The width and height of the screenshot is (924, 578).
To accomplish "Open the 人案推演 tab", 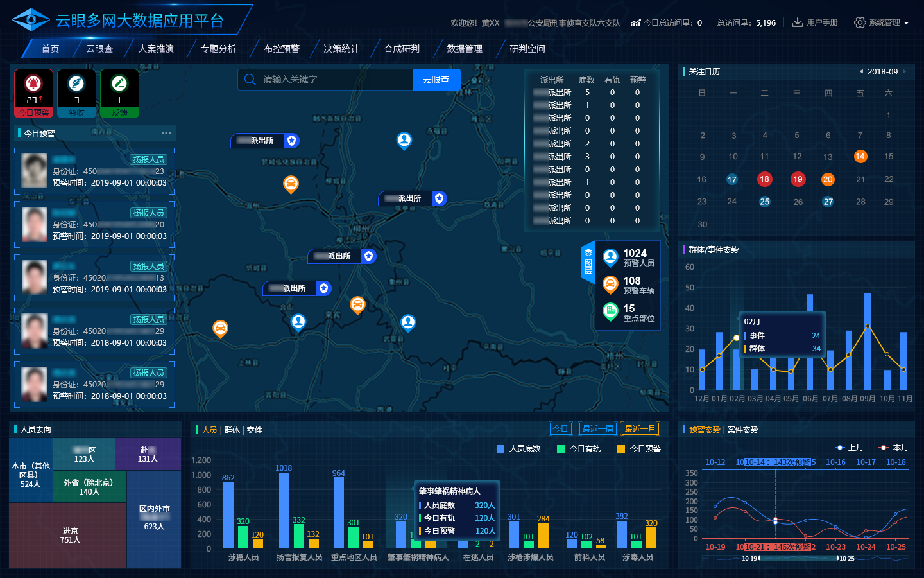I will pos(156,49).
